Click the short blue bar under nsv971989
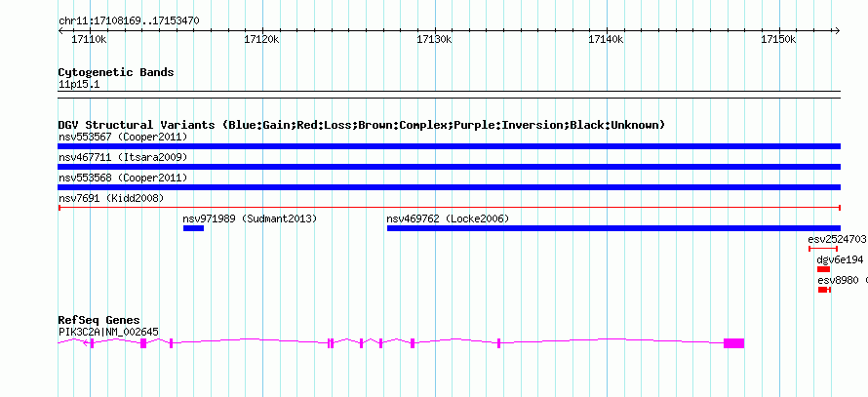 point(194,228)
